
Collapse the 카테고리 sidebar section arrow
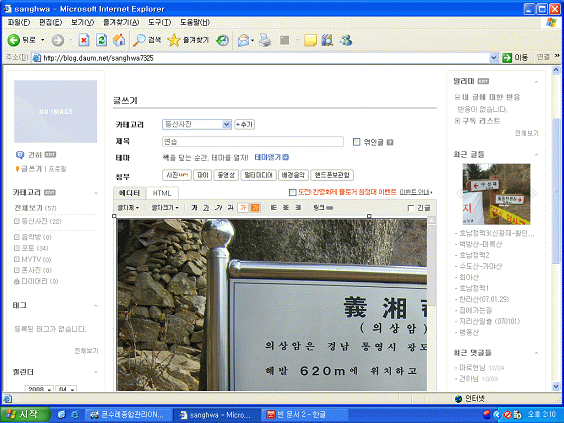coord(96,193)
